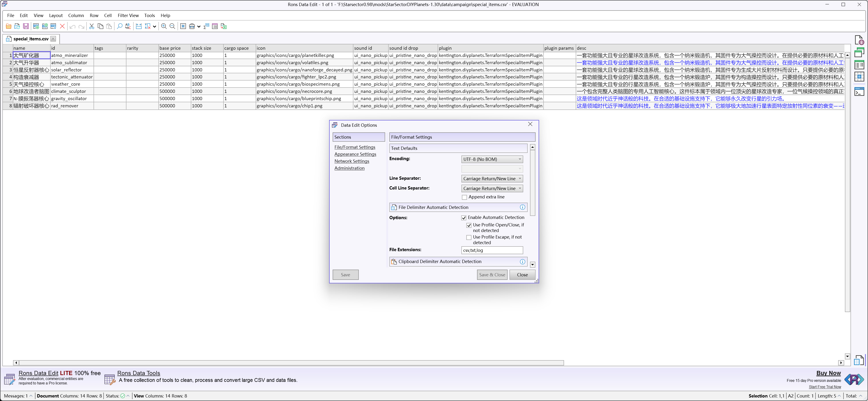Click the Appearance Settings link
Screen dimensions: 868x401
[355, 154]
